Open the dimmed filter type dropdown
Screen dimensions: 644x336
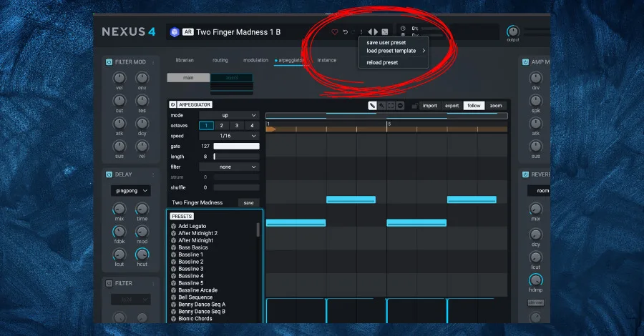point(131,300)
